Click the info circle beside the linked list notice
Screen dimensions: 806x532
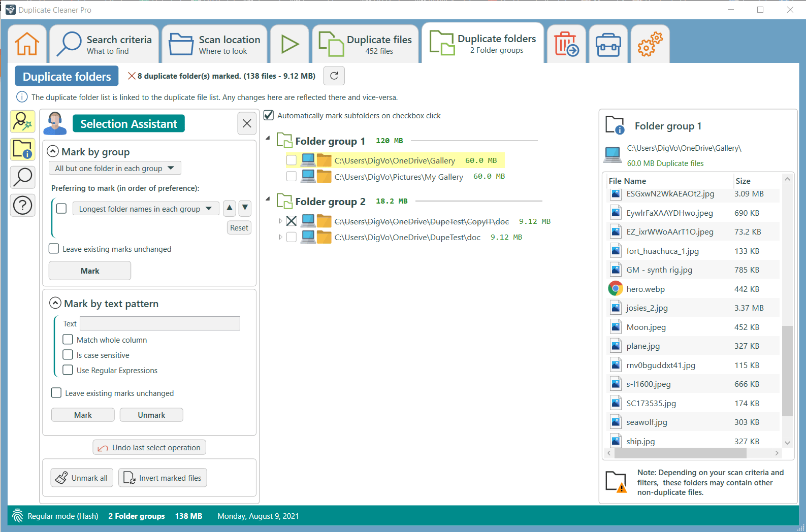(22, 97)
